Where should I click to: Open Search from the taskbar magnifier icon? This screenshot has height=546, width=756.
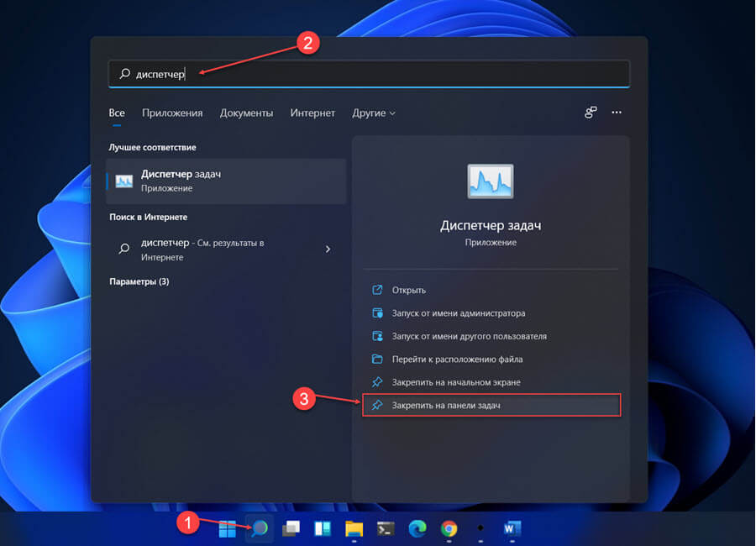click(x=260, y=528)
